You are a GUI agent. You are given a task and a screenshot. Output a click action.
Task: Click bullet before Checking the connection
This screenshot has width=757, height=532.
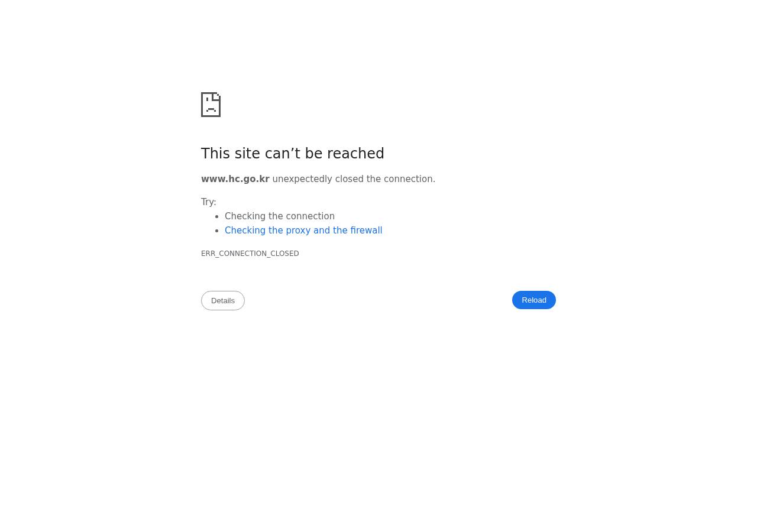(218, 216)
